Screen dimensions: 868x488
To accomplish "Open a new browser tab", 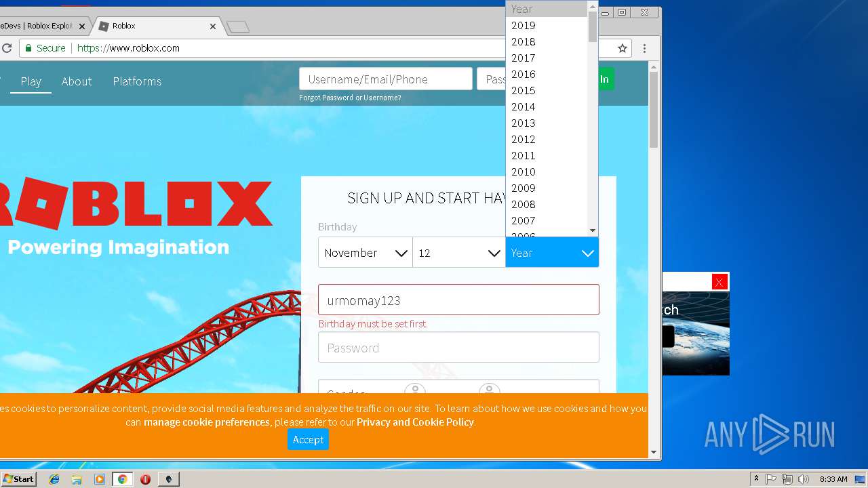I will [238, 27].
